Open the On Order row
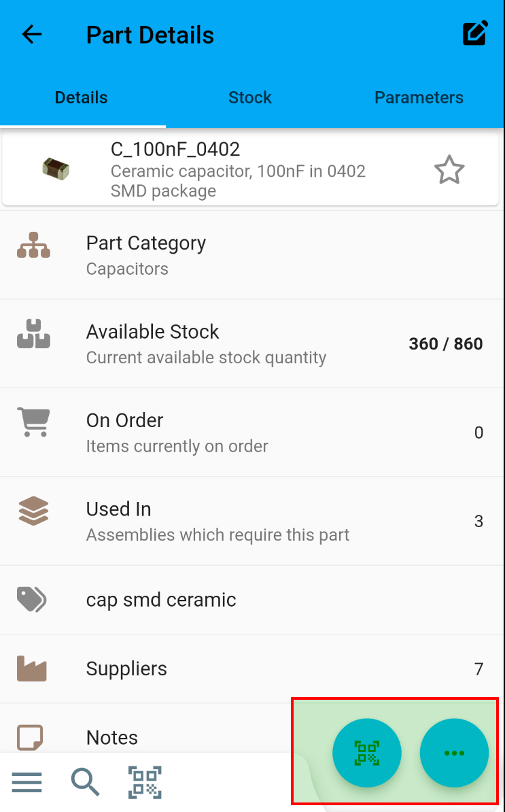The width and height of the screenshot is (505, 812). point(251,433)
